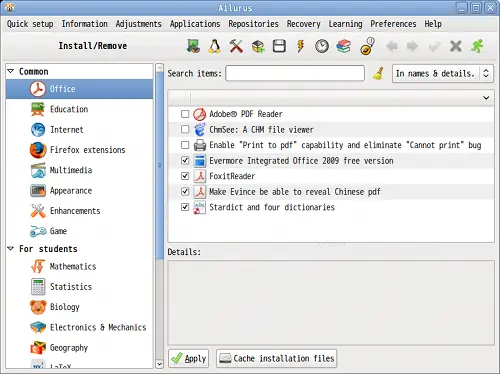Clear search with the broom icon
The image size is (500, 374).
378,73
